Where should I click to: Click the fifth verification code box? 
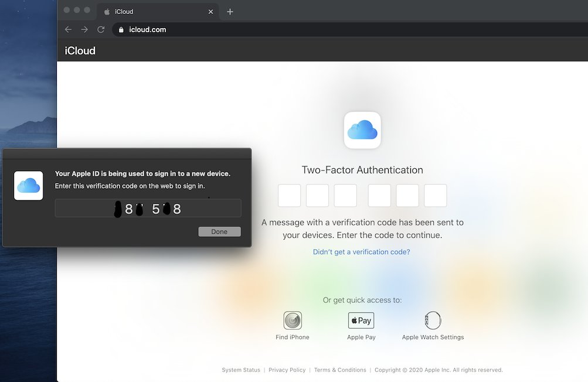(407, 195)
